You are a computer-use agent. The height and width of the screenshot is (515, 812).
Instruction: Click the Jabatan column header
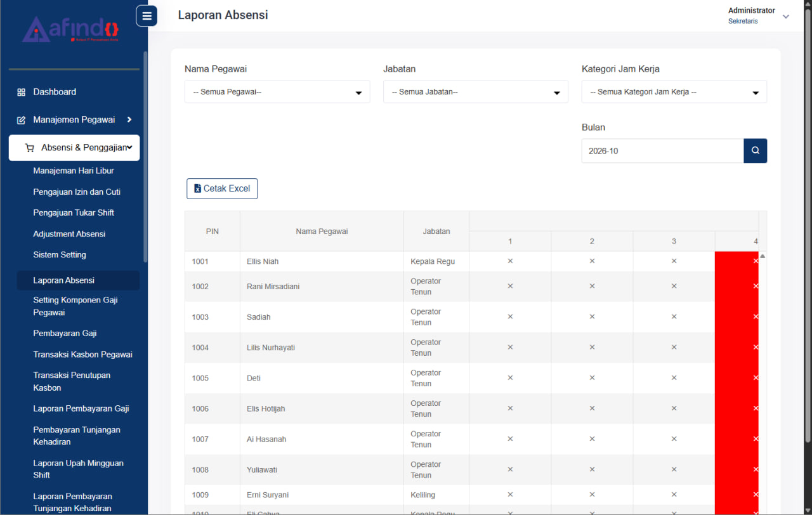(436, 231)
